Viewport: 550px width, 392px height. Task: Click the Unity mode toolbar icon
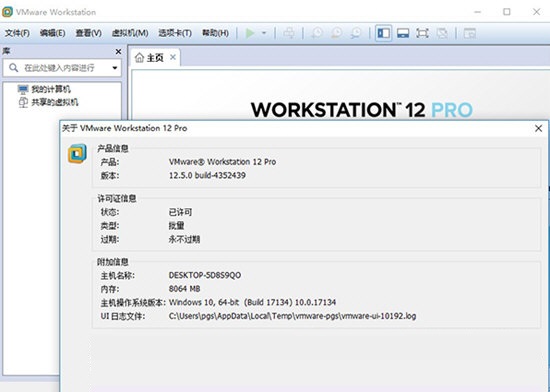tap(442, 33)
